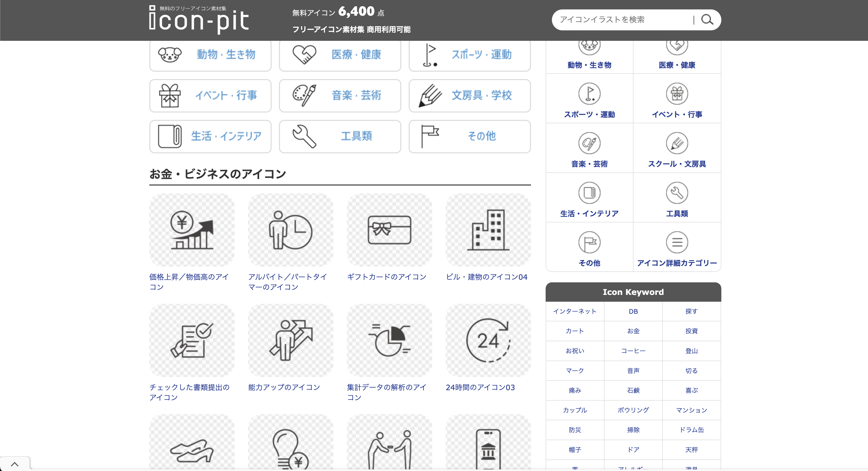
Task: Open the スポーツ・運動 category card
Action: [x=470, y=55]
